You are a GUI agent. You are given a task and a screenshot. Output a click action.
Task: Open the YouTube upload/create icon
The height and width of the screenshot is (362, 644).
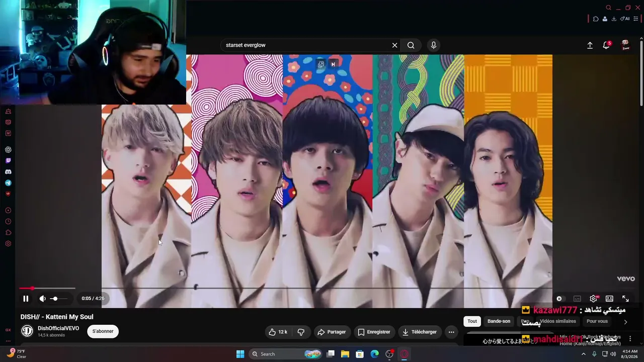[590, 45]
